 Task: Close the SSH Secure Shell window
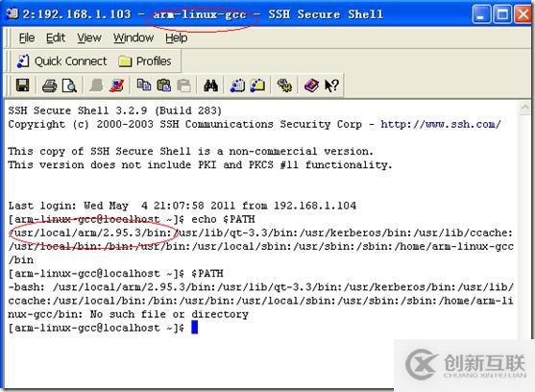click(x=523, y=14)
